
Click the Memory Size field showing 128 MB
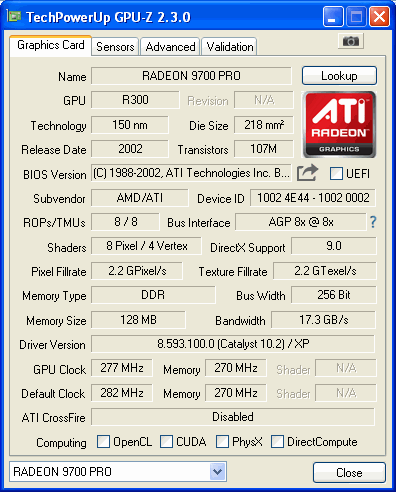click(138, 320)
